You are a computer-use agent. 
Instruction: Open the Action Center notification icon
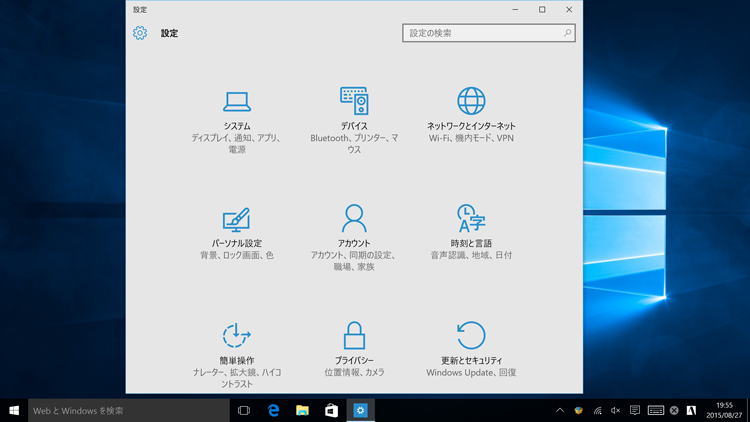click(635, 410)
